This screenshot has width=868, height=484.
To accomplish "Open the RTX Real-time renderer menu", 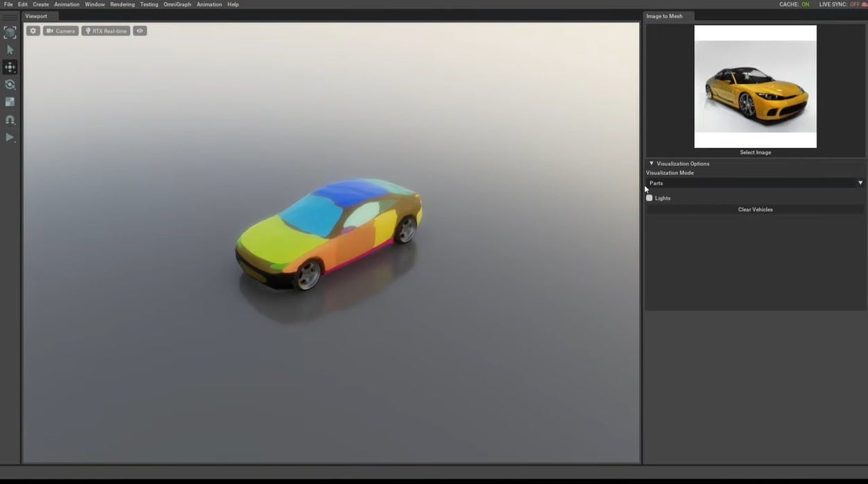I will pyautogui.click(x=105, y=31).
